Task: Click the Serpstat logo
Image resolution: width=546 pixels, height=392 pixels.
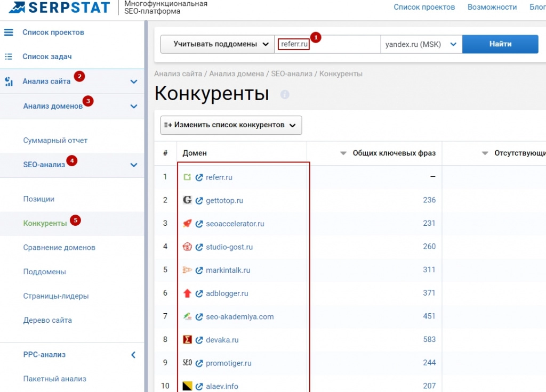Action: (59, 7)
